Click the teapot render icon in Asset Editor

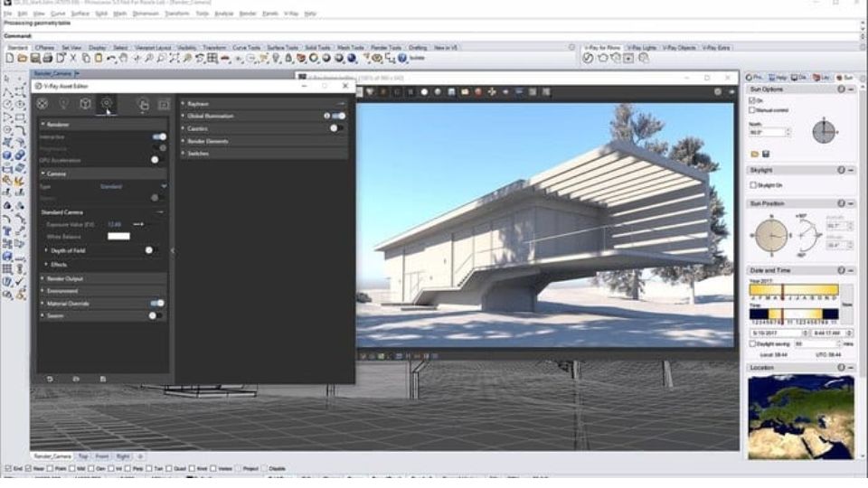coord(143,104)
